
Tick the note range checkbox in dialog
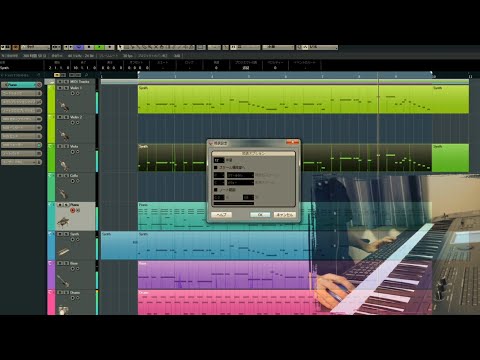point(216,190)
